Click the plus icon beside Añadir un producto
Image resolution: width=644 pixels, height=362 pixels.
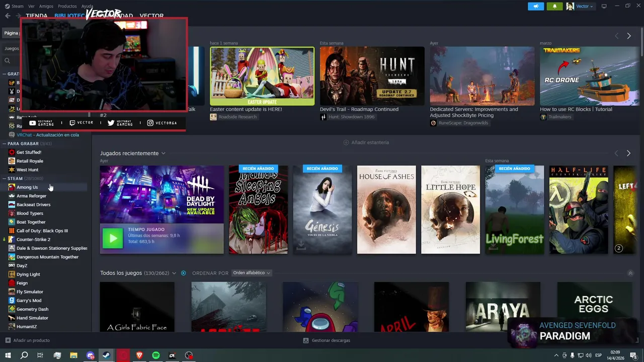click(x=8, y=340)
